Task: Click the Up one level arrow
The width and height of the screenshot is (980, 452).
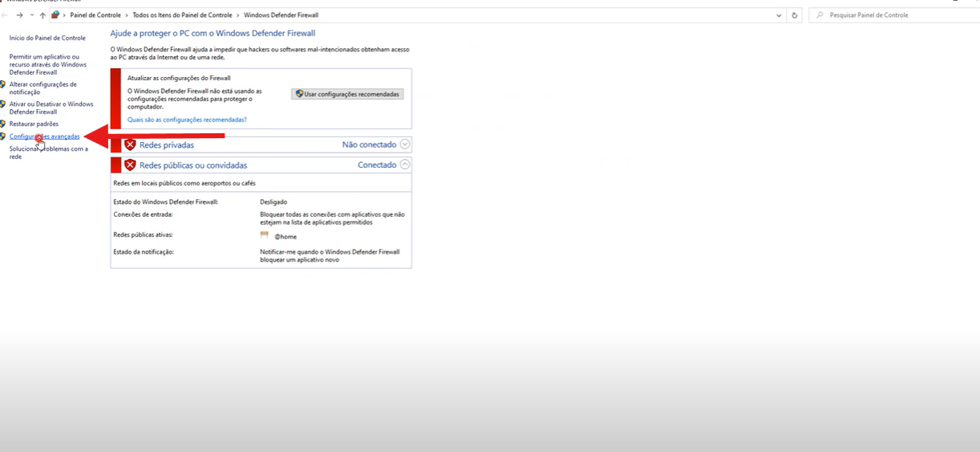Action: point(43,15)
